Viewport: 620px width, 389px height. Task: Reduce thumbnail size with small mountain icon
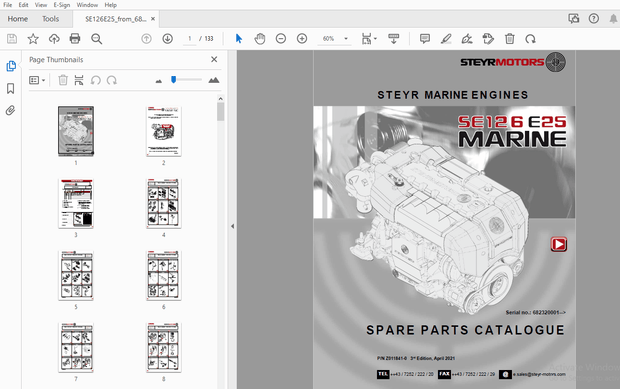point(159,81)
